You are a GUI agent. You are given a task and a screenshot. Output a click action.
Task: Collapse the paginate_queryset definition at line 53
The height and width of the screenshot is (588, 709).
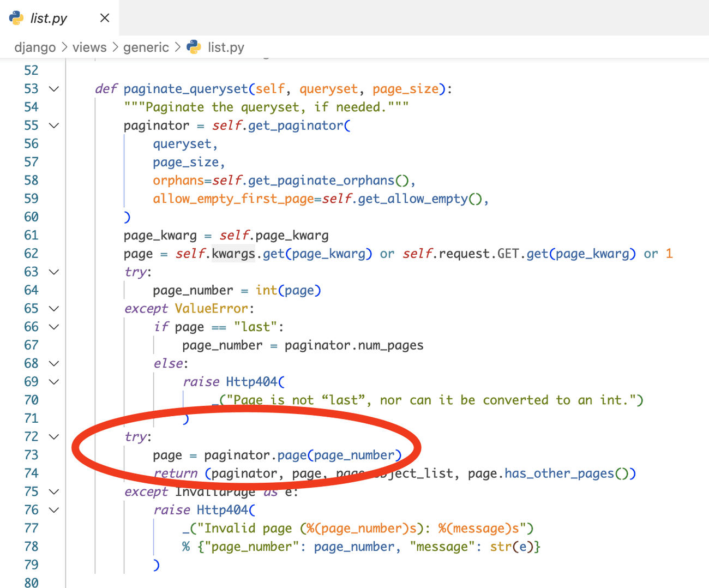[54, 89]
